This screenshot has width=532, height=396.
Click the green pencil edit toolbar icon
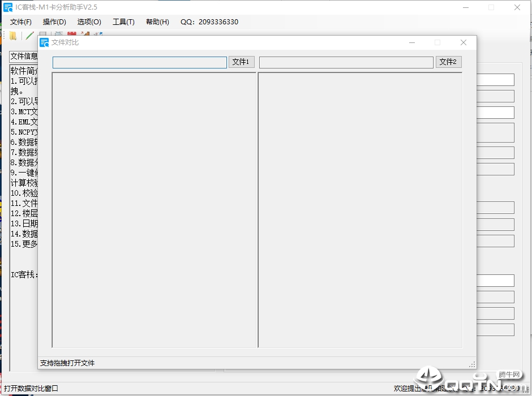(30, 35)
